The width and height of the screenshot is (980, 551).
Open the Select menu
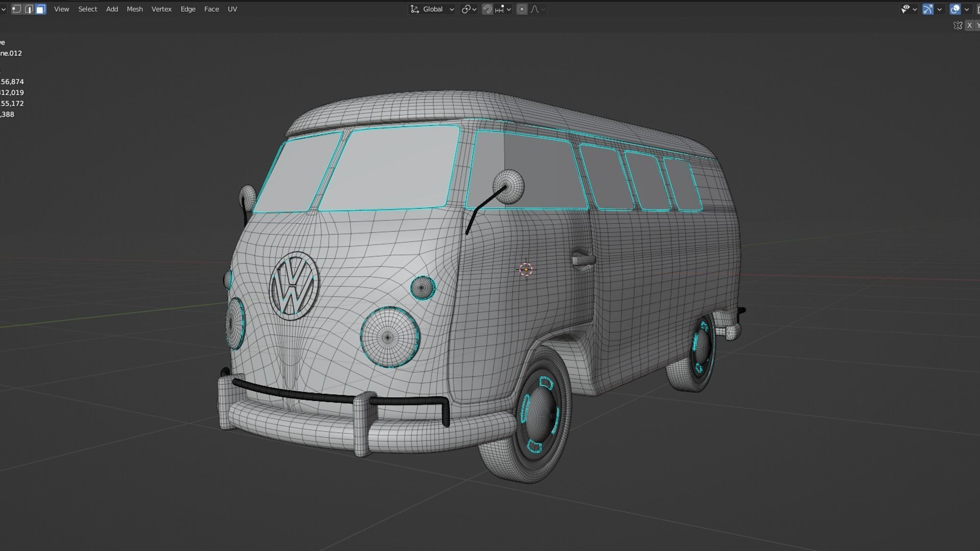pyautogui.click(x=87, y=9)
